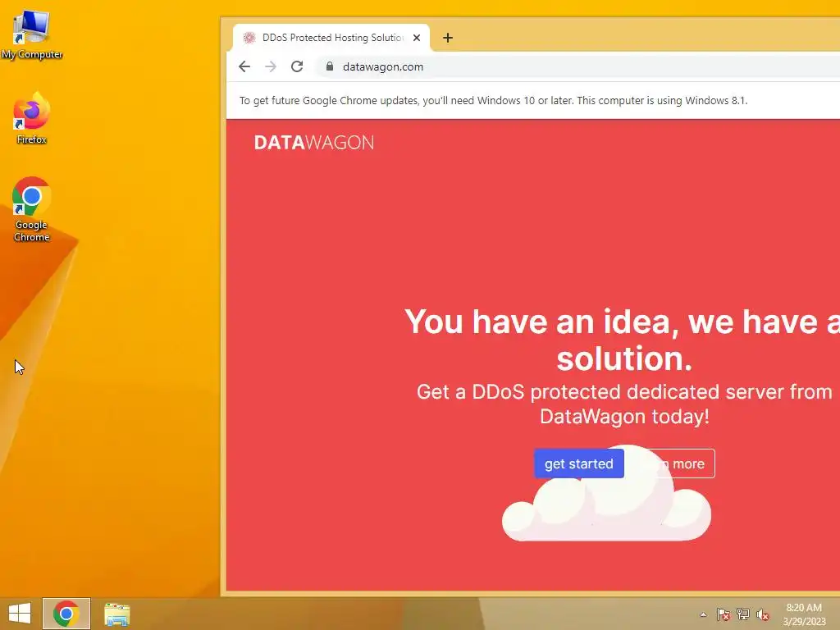Screen dimensions: 840x630
Task: Open the Windows Start button
Action: (20, 614)
